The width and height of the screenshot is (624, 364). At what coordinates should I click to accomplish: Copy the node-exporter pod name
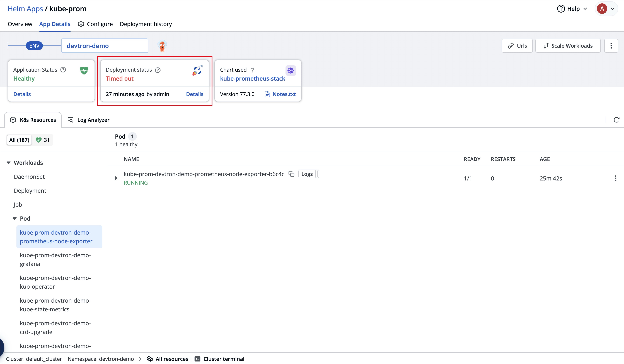pyautogui.click(x=291, y=174)
